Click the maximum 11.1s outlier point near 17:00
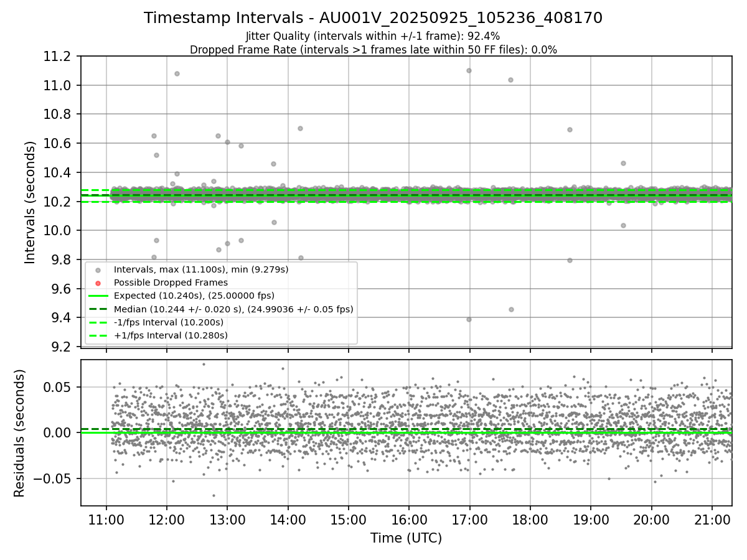Viewport: 747px width, 560px height. 469,70
